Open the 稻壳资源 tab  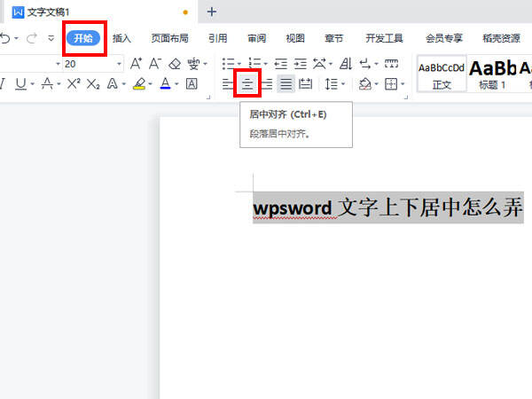501,38
